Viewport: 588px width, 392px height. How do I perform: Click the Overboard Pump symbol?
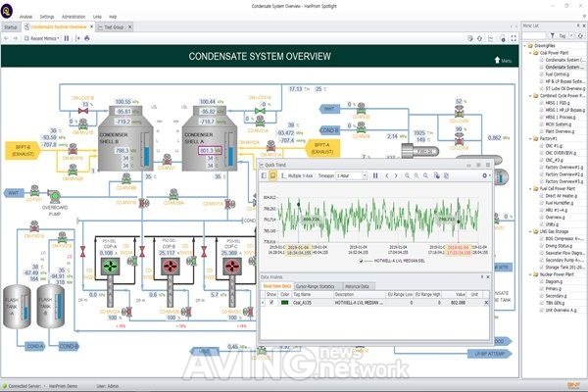(x=54, y=196)
